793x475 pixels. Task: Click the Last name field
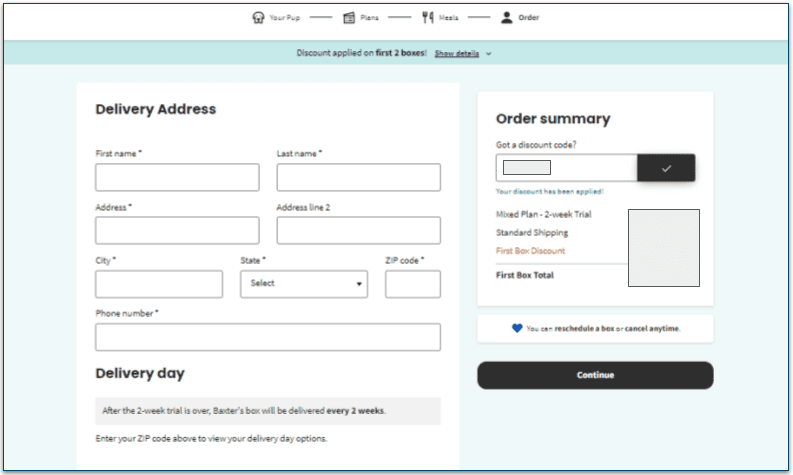(x=359, y=177)
